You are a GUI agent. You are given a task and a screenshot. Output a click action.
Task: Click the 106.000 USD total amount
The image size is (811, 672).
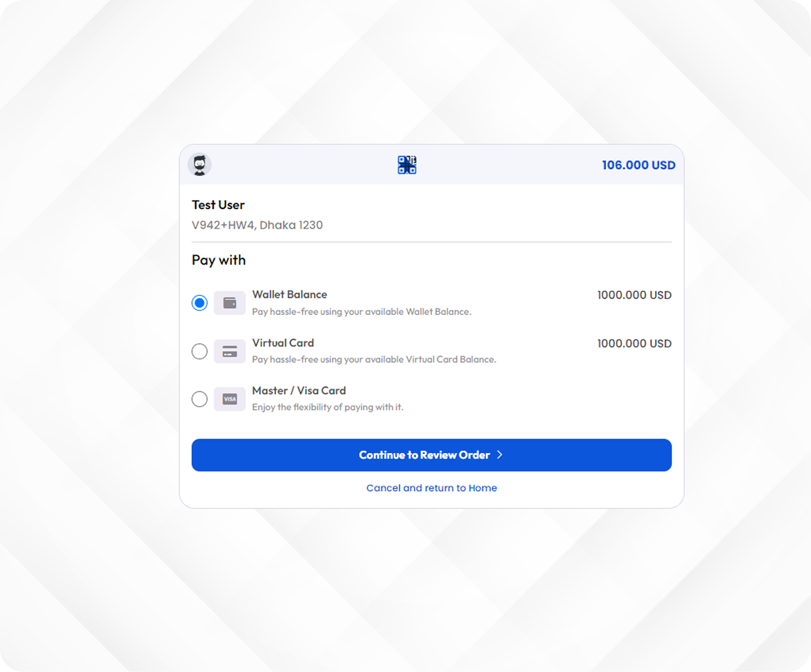(x=638, y=165)
